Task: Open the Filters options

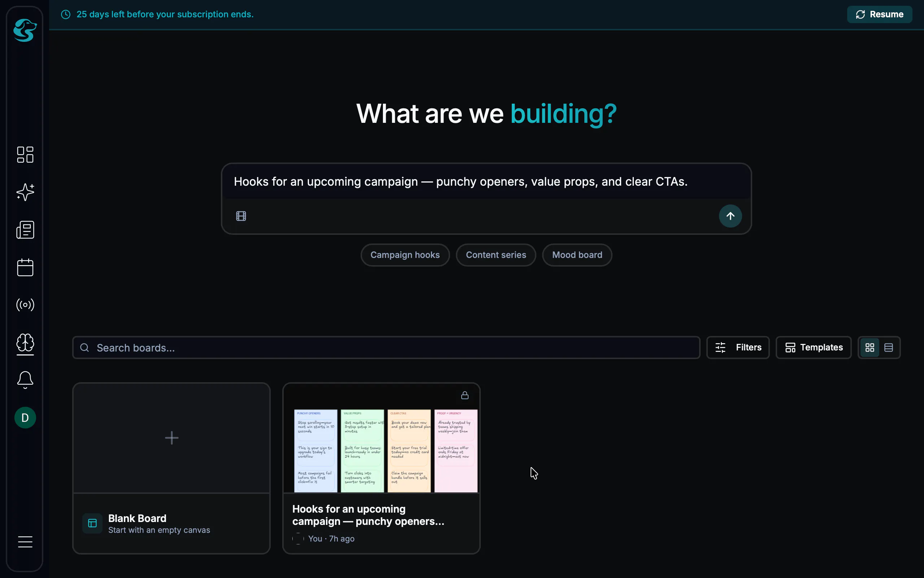Action: [738, 348]
